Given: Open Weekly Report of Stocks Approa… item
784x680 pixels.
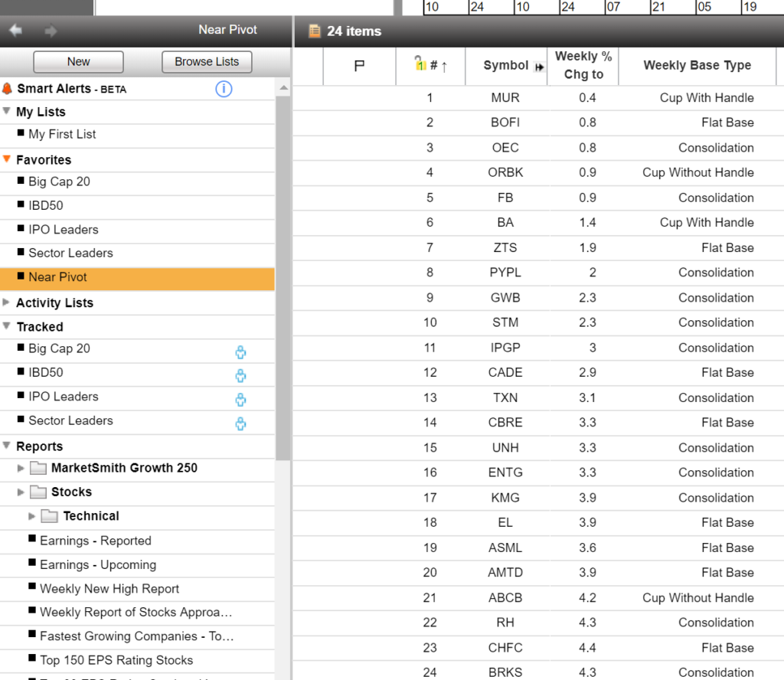Looking at the screenshot, I should (136, 612).
